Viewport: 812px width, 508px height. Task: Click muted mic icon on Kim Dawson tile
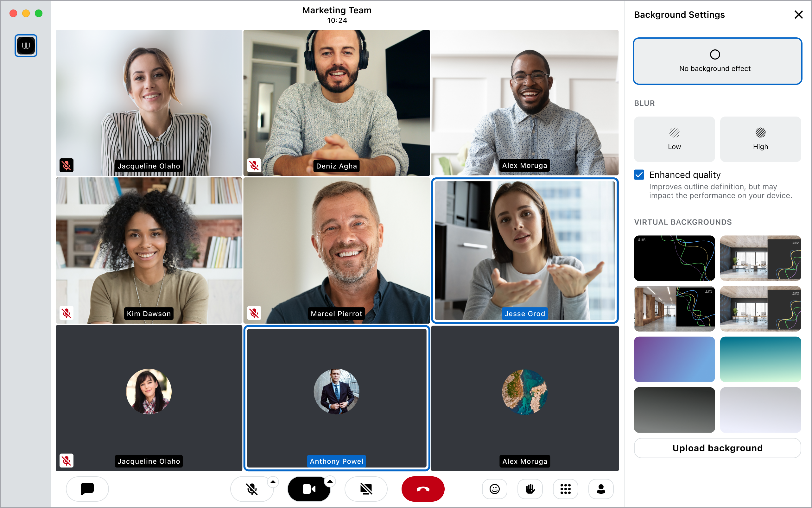[x=67, y=313]
